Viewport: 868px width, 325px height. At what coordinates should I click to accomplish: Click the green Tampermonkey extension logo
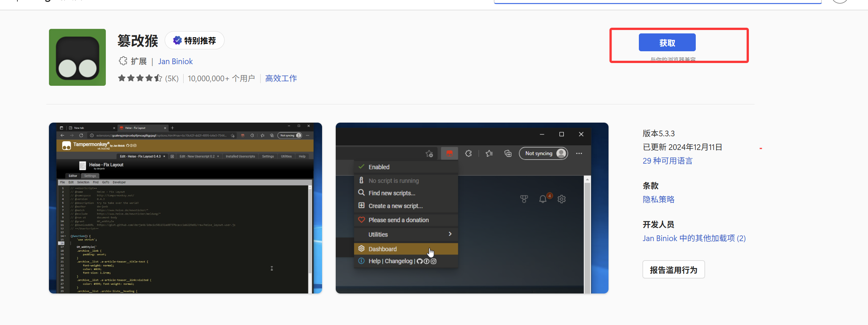click(x=77, y=57)
